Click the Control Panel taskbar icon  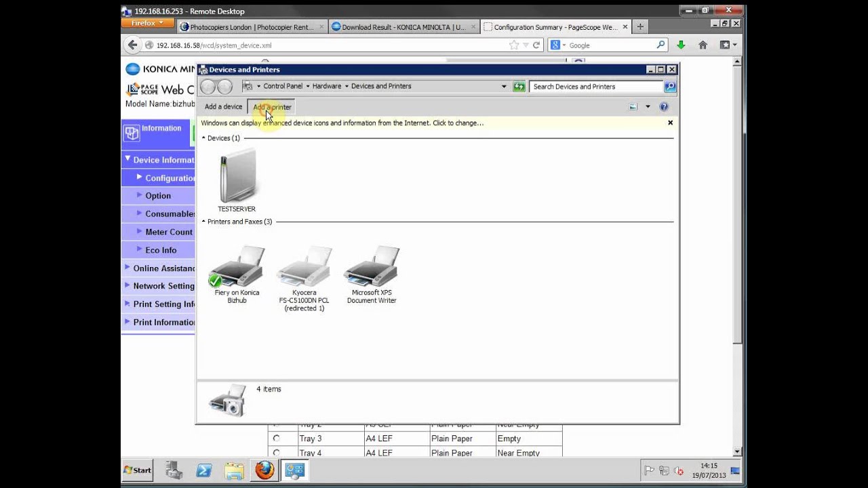click(x=295, y=470)
